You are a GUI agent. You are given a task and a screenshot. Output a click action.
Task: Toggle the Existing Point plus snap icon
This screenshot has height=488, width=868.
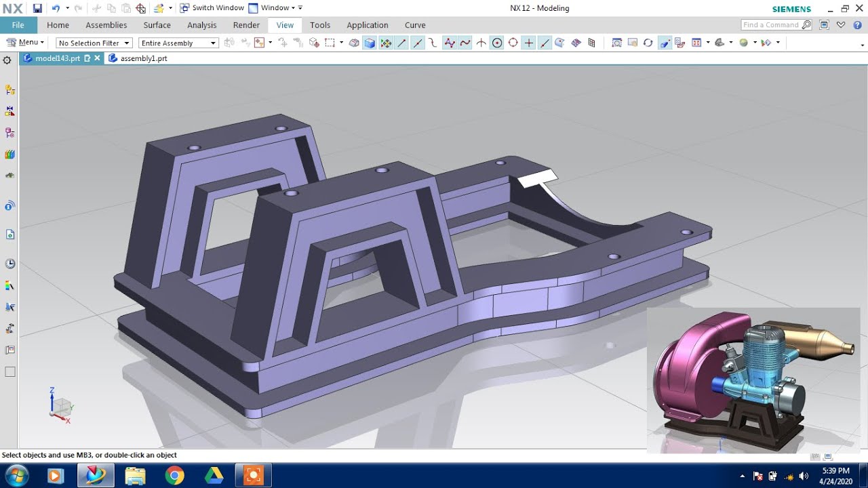pyautogui.click(x=528, y=43)
